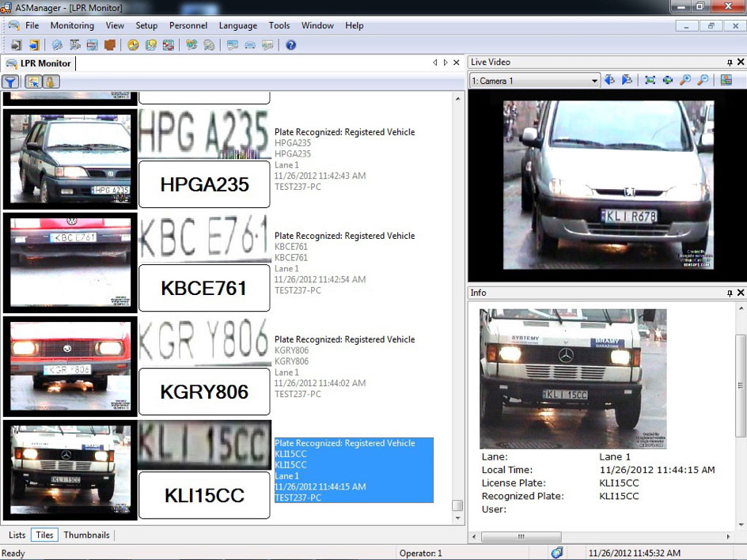747x560 pixels.
Task: Click the right arrow beside LPR Monitor tab strip
Action: click(x=446, y=62)
